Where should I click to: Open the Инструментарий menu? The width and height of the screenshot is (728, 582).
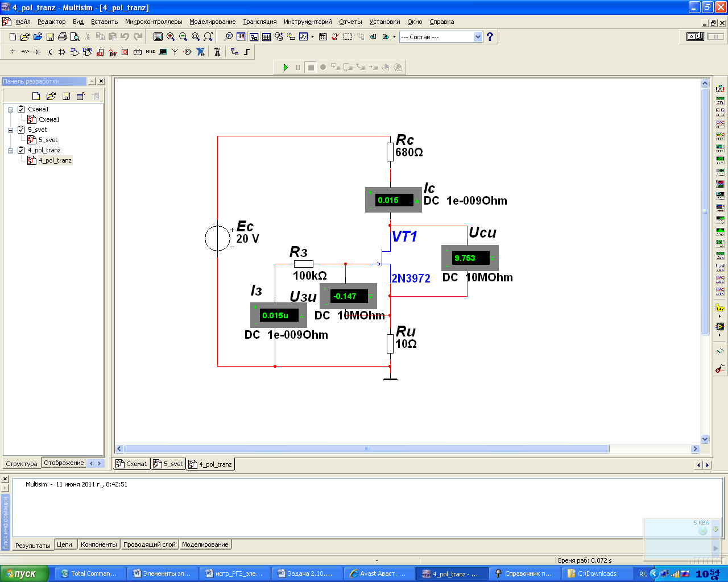pos(308,22)
